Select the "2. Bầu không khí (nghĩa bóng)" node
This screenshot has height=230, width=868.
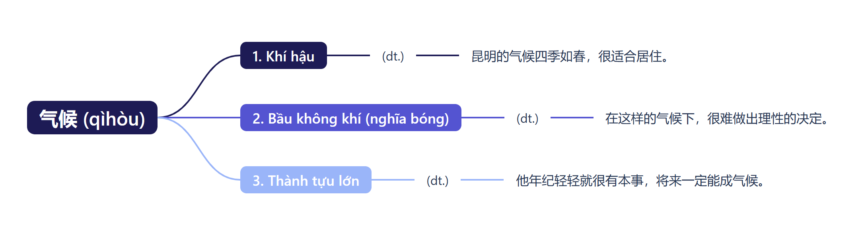coord(350,118)
